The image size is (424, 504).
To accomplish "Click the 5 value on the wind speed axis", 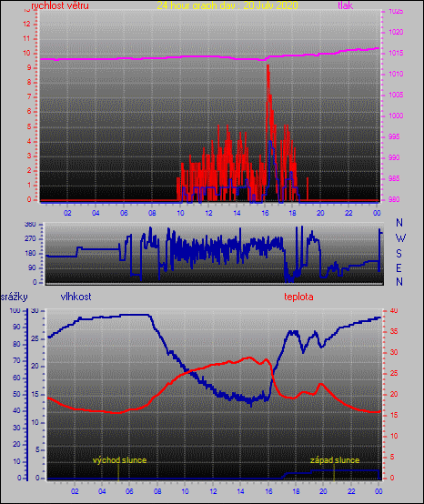I will pyautogui.click(x=29, y=126).
